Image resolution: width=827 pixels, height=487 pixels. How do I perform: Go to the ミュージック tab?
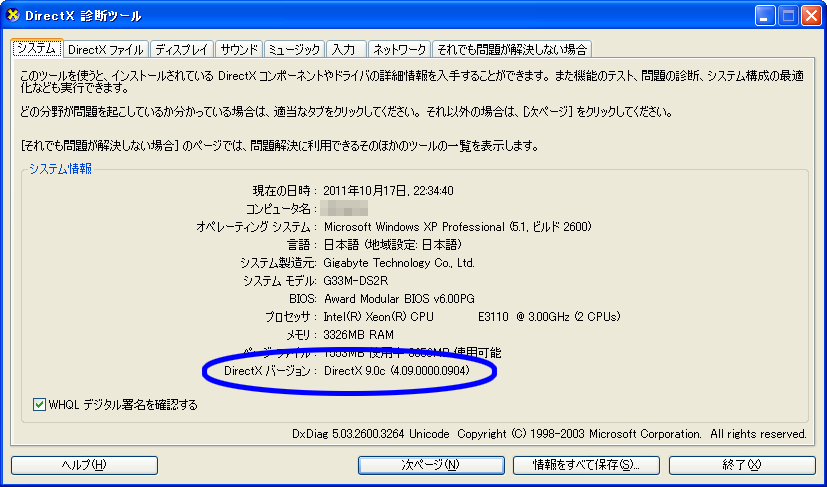pyautogui.click(x=294, y=50)
